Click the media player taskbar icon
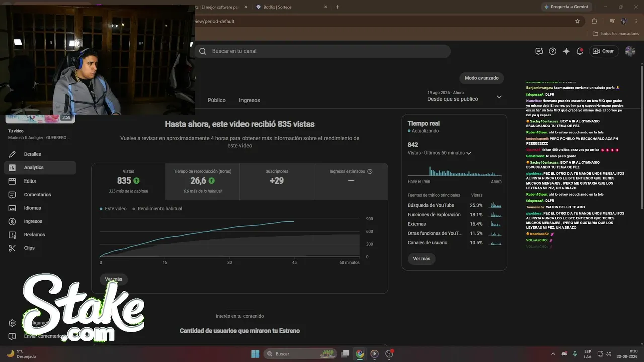The width and height of the screenshot is (644, 362). [374, 354]
